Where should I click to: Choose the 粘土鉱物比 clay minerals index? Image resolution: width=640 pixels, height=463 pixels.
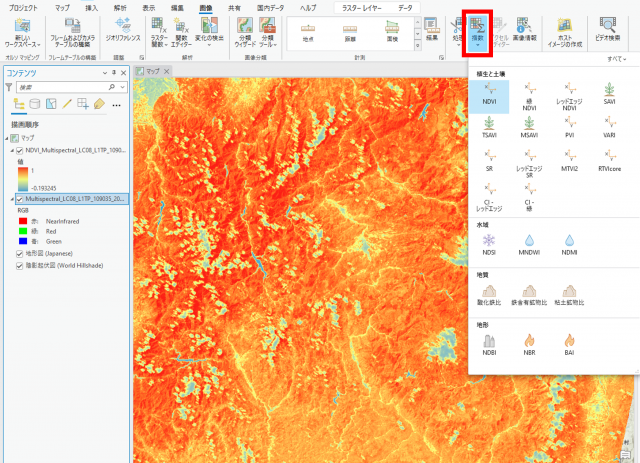569,295
